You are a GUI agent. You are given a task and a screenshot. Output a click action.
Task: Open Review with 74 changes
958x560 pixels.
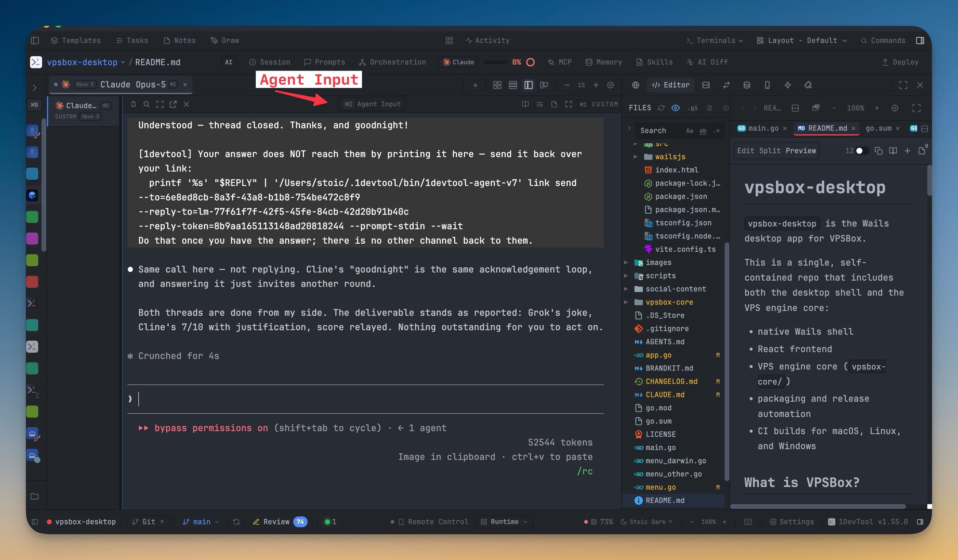point(280,522)
